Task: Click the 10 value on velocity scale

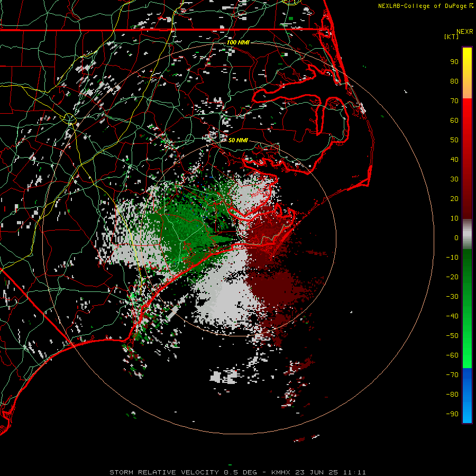Action: click(454, 218)
